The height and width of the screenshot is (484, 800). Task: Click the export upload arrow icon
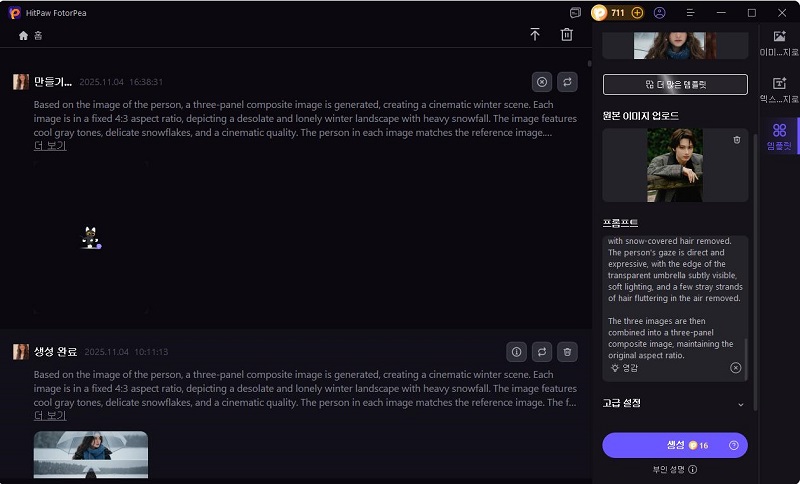point(535,35)
